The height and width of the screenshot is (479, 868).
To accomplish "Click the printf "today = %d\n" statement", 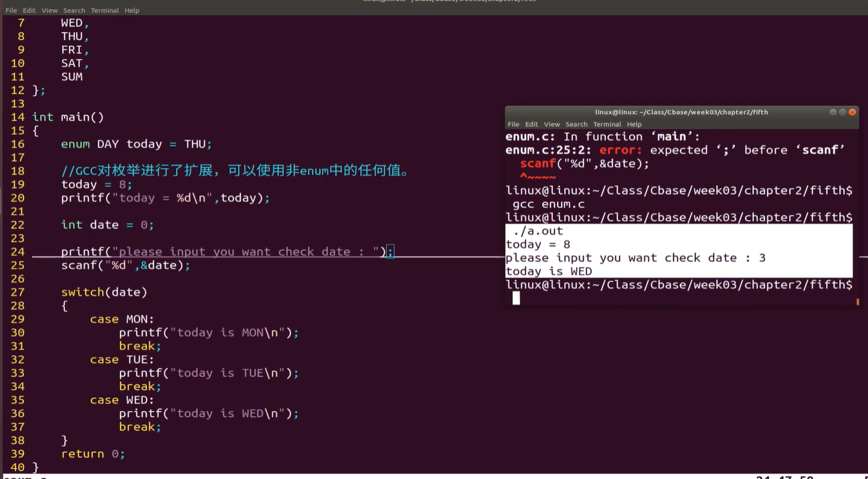I will [x=165, y=198].
